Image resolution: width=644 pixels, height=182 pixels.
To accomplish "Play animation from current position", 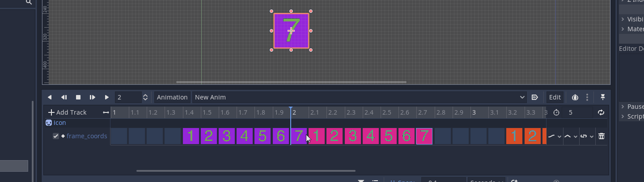I will (107, 97).
